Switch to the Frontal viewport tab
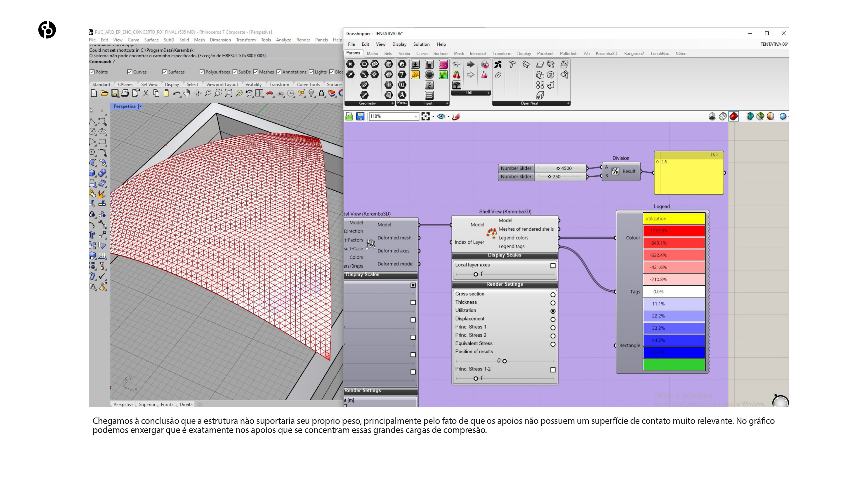 click(167, 404)
